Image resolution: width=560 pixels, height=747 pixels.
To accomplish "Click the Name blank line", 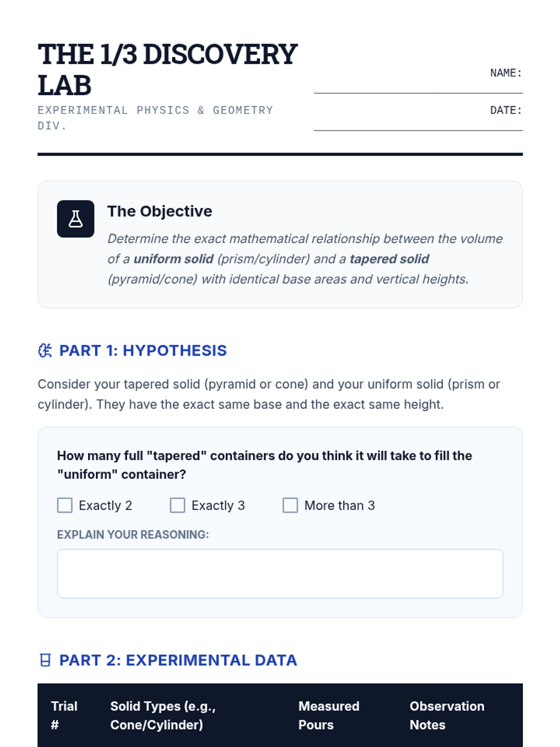I will pyautogui.click(x=418, y=87).
